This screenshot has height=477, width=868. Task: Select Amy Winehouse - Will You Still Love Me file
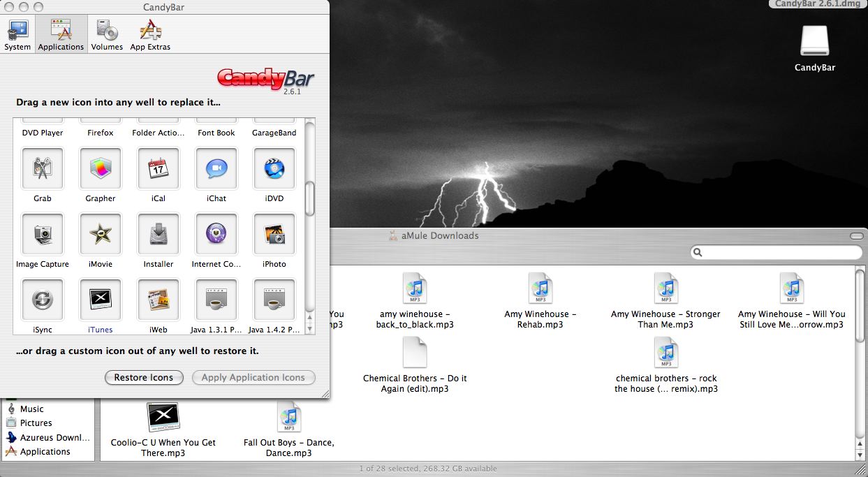[791, 301]
